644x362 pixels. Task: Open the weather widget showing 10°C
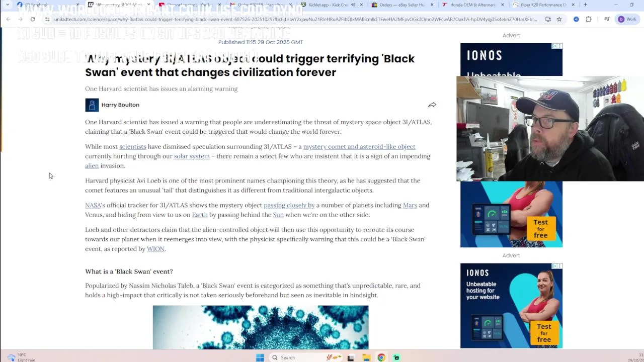point(20,357)
